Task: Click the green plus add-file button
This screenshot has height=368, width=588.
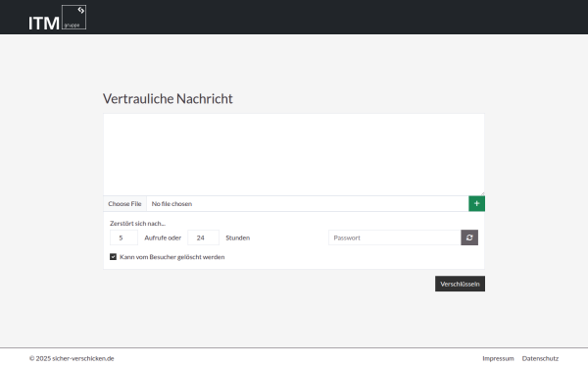Action: 476,203
